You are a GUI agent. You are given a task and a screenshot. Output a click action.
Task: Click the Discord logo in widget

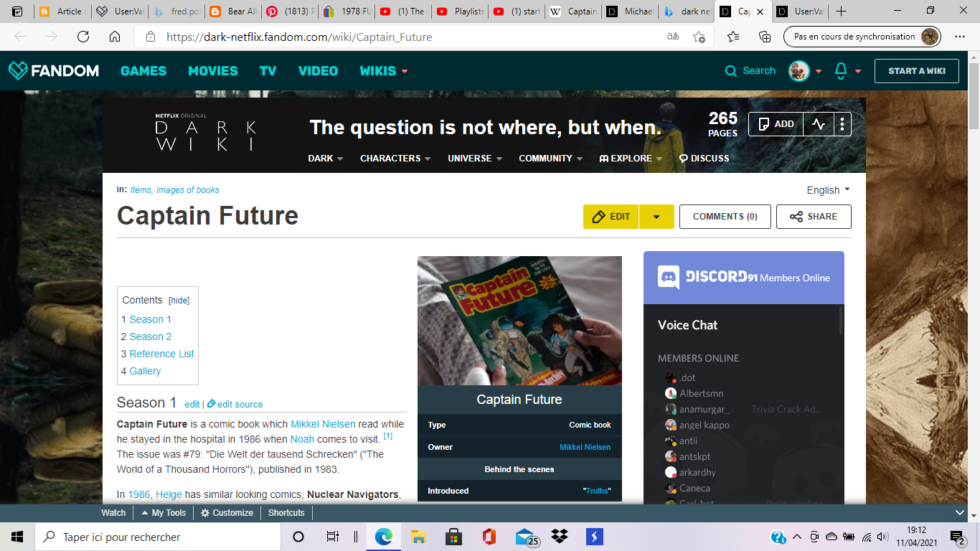(669, 277)
